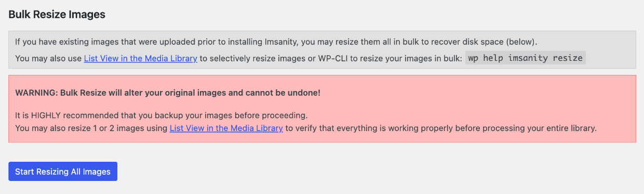Click 'You may also use' text in the gray box
The width and height of the screenshot is (644, 194).
click(x=48, y=58)
